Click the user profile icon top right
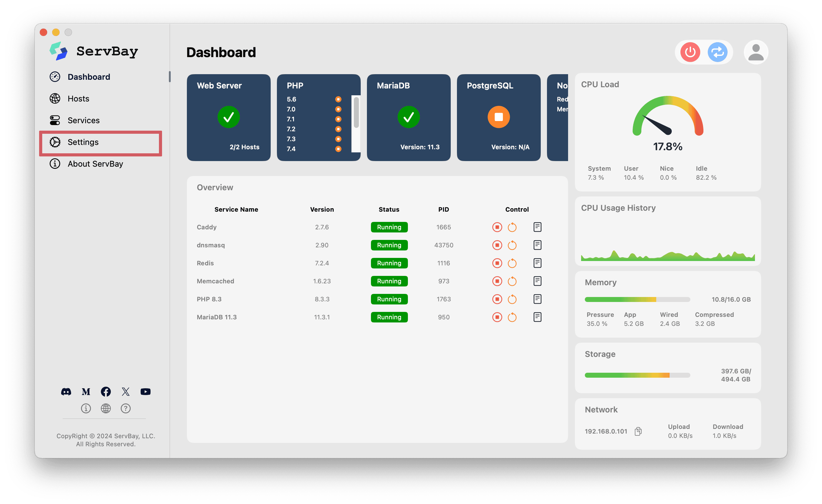The width and height of the screenshot is (822, 504). pos(754,52)
